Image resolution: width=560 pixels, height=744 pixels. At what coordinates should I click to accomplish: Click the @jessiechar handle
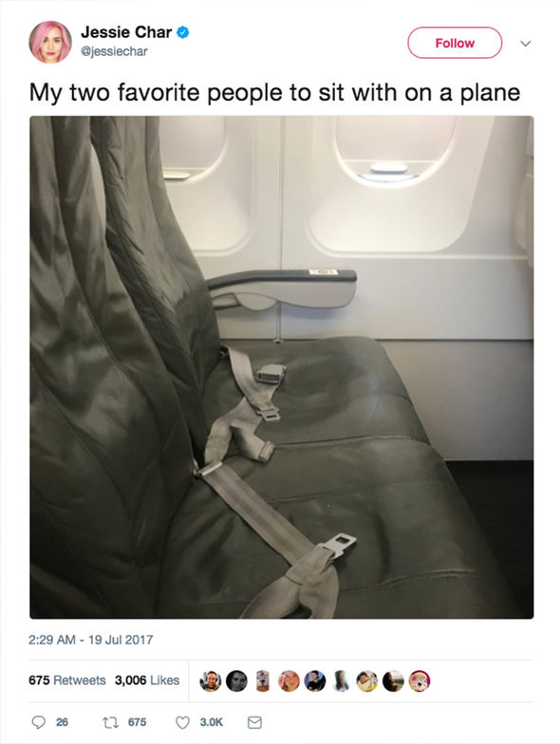[x=114, y=51]
